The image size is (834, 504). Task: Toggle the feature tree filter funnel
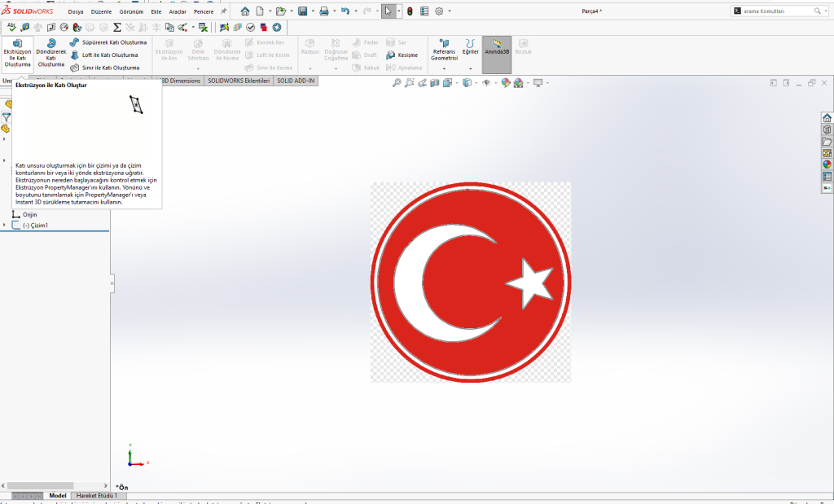7,116
